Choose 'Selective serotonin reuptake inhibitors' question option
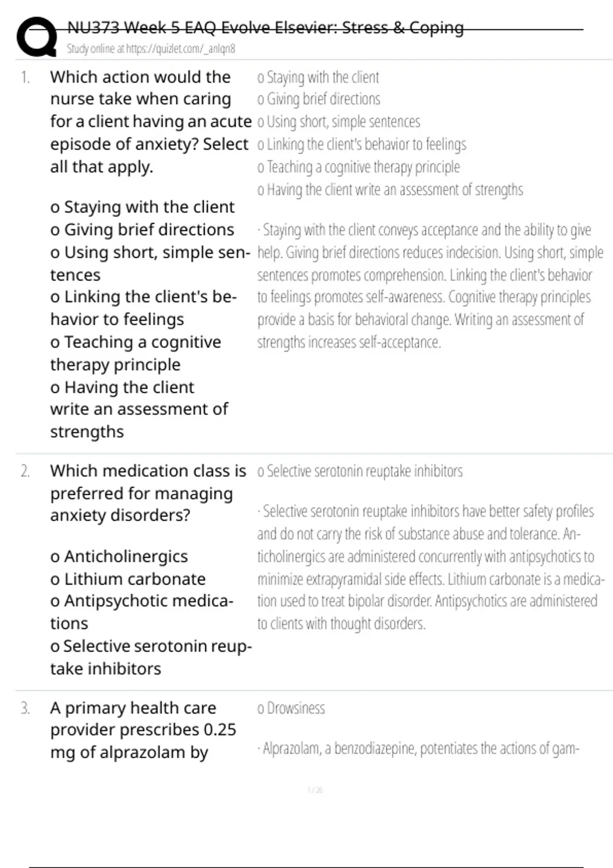 [x=151, y=646]
